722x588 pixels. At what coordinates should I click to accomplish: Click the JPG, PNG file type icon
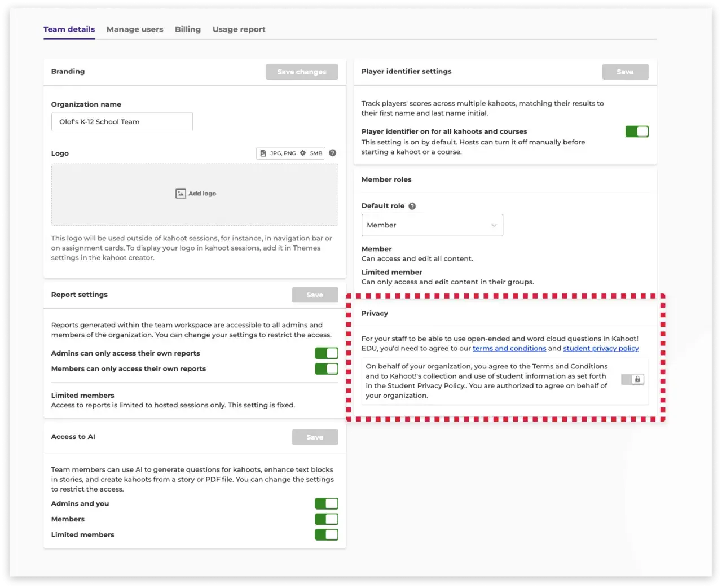point(263,153)
